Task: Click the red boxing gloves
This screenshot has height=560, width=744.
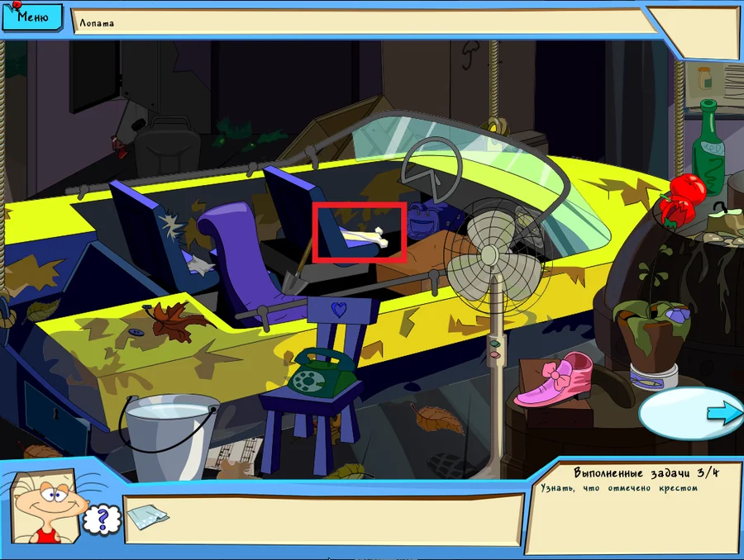Action: 681,199
